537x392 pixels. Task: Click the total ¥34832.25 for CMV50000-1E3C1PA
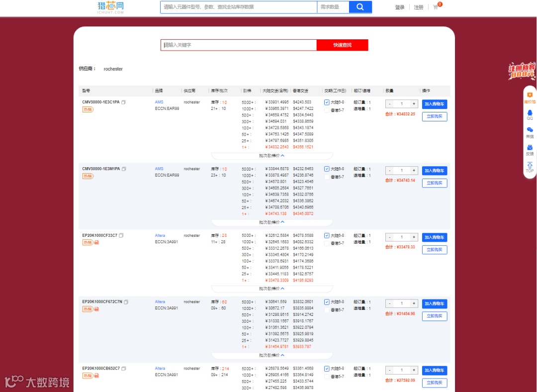tap(400, 114)
